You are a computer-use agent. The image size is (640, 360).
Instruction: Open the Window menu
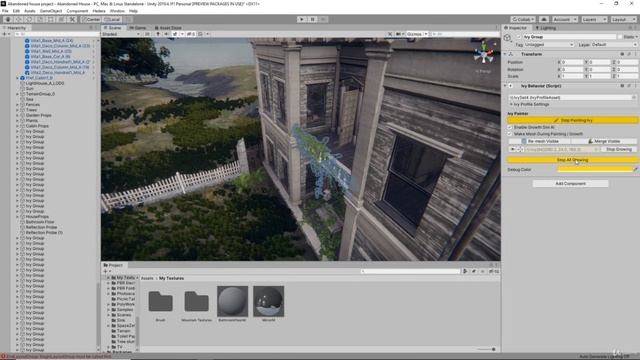pos(118,11)
